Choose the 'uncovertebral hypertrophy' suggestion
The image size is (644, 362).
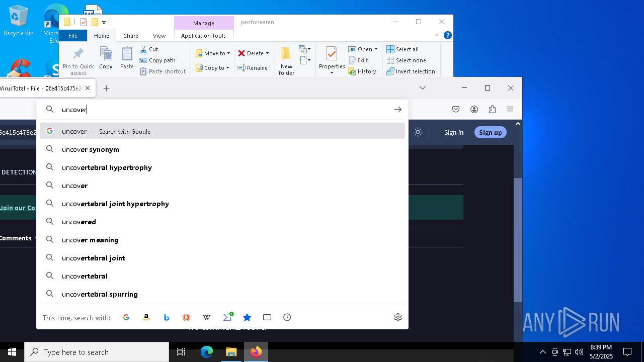click(222, 167)
